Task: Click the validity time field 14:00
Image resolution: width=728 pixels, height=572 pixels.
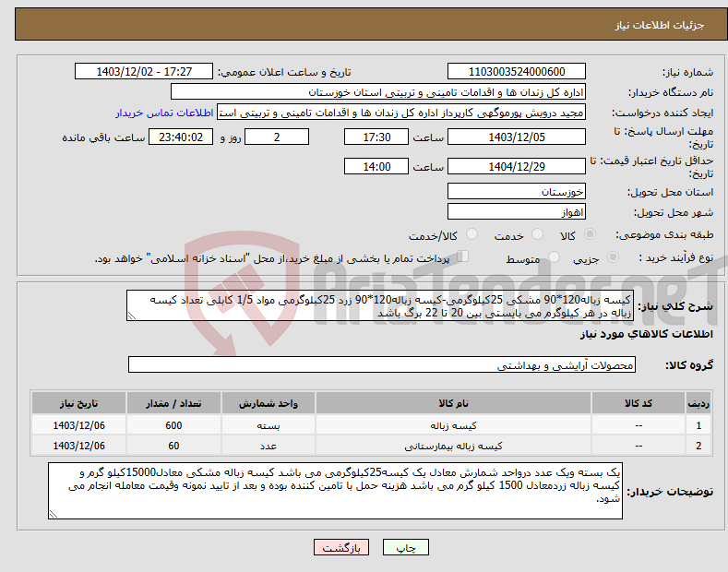Action: click(x=376, y=166)
